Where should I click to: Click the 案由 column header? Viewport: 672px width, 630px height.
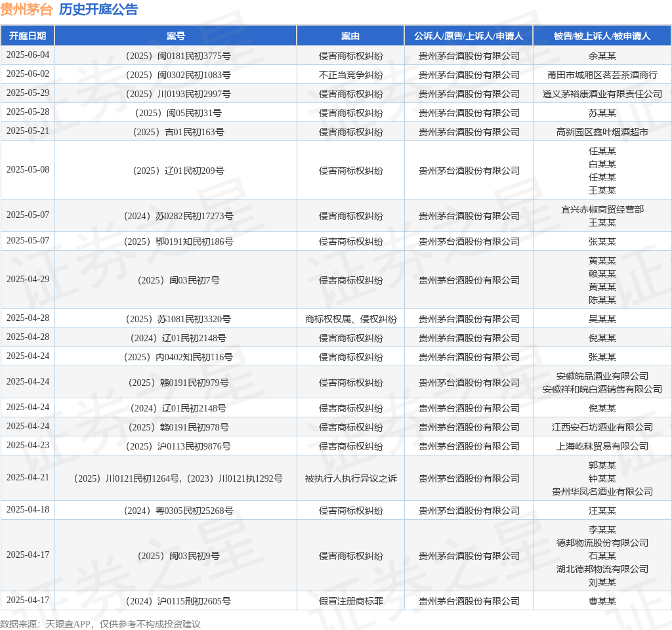[350, 36]
